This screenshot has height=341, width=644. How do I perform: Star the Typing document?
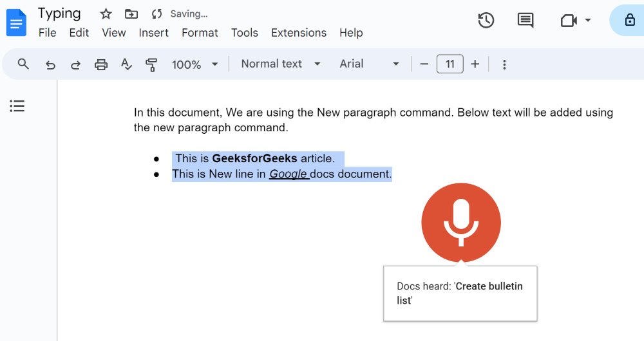(106, 14)
